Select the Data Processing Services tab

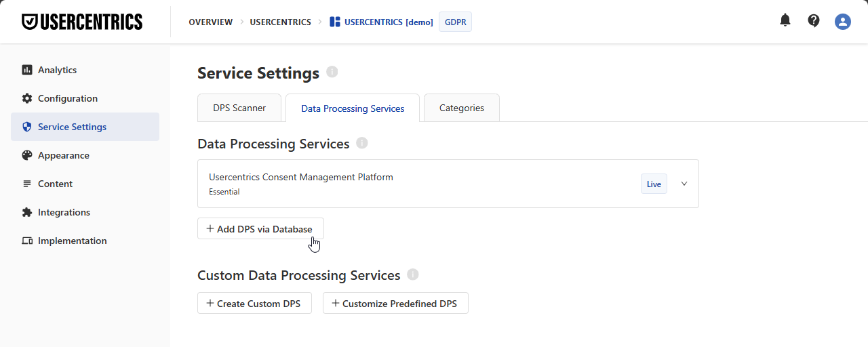tap(353, 108)
